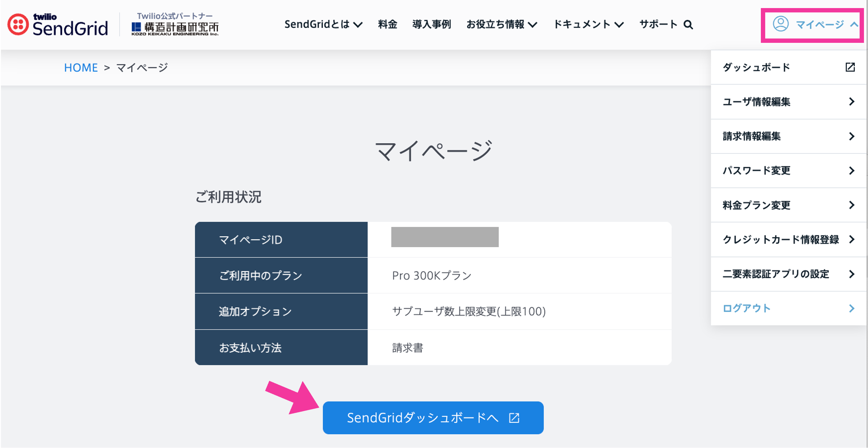Click the マイページ page heading
The height and width of the screenshot is (448, 868).
point(434,151)
